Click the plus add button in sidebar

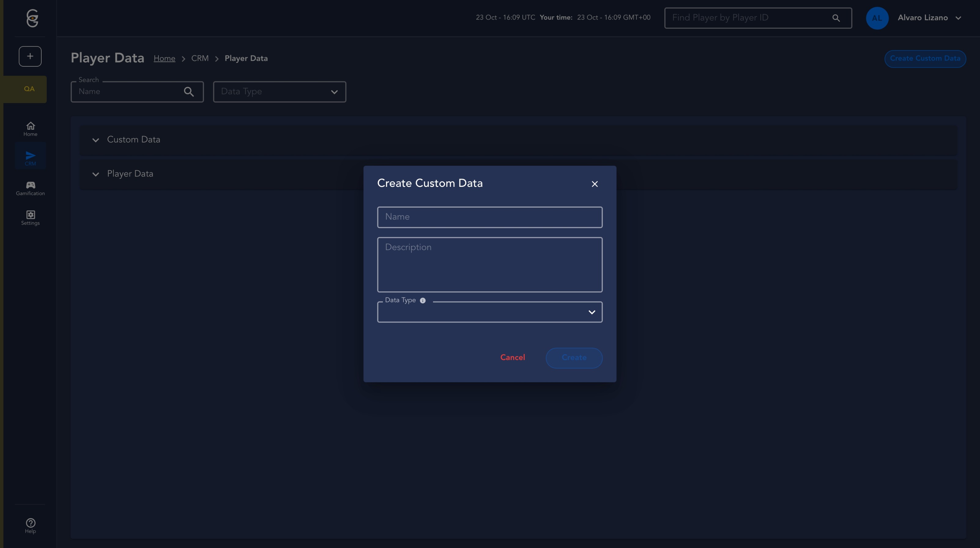pos(30,56)
